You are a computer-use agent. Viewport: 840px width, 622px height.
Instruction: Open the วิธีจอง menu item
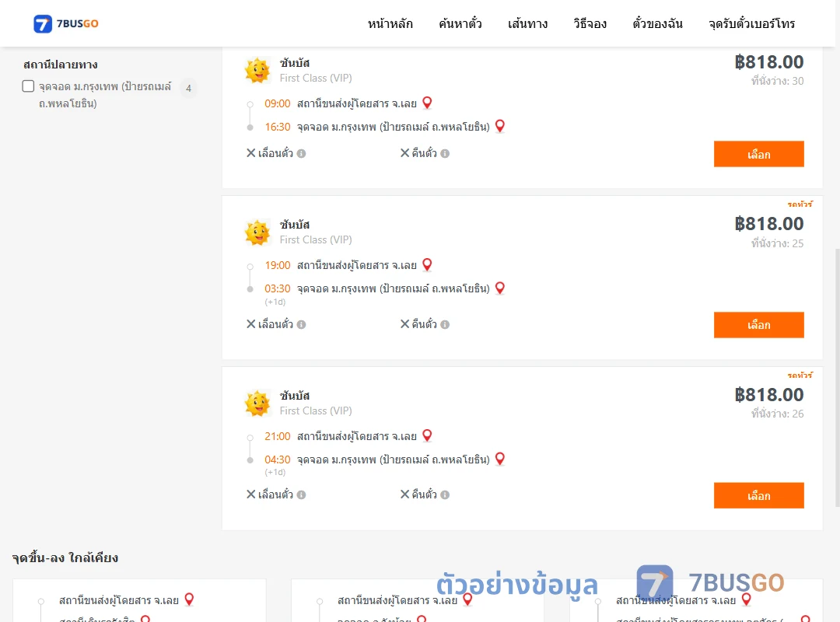pyautogui.click(x=590, y=23)
